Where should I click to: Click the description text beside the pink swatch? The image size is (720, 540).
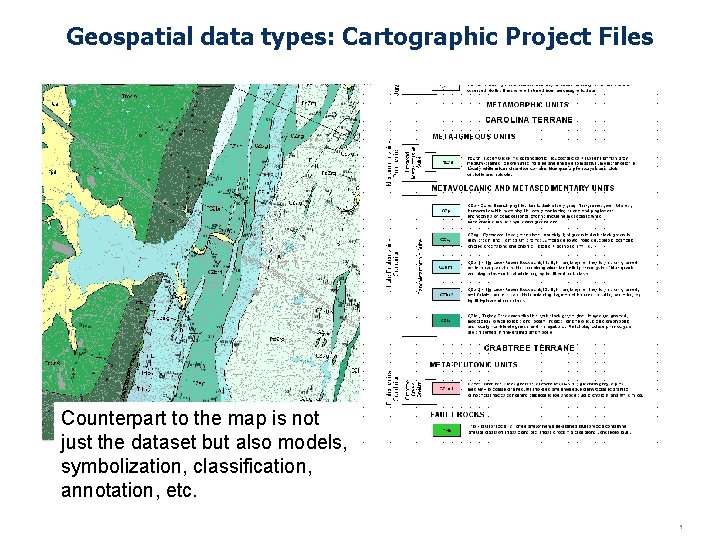[555, 388]
